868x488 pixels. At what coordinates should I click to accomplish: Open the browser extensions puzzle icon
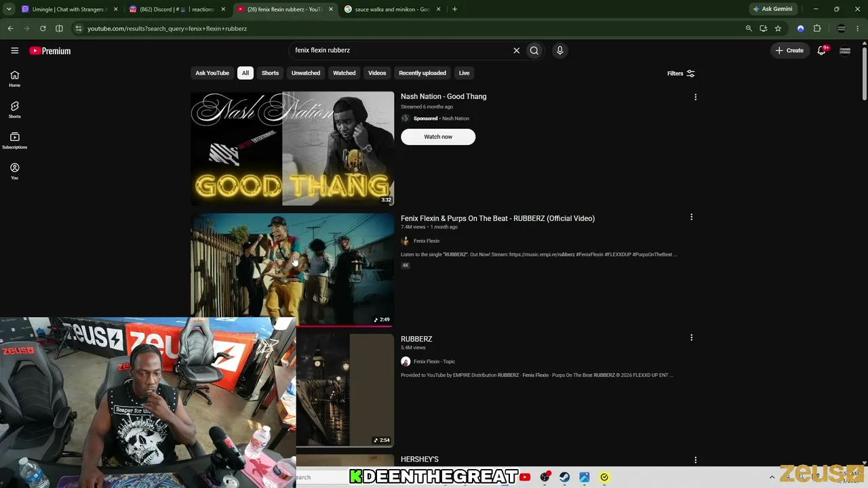pyautogui.click(x=817, y=28)
